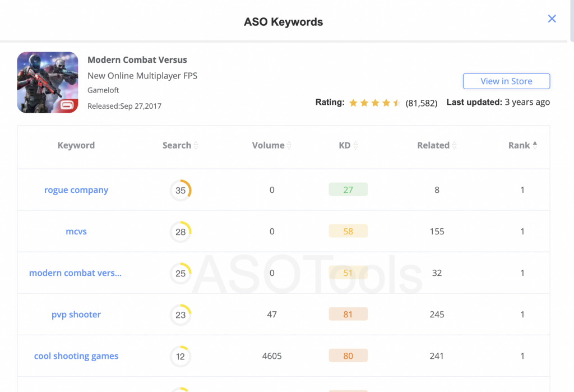
Task: Open the Modern Combat Versus app icon
Action: click(48, 82)
